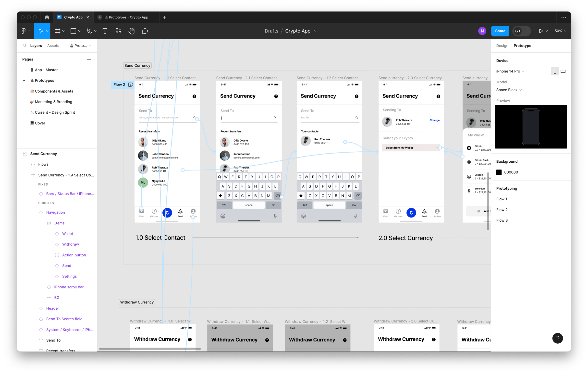Screen dimensions: 588x374
Task: Select the Move tool
Action: pyautogui.click(x=41, y=31)
